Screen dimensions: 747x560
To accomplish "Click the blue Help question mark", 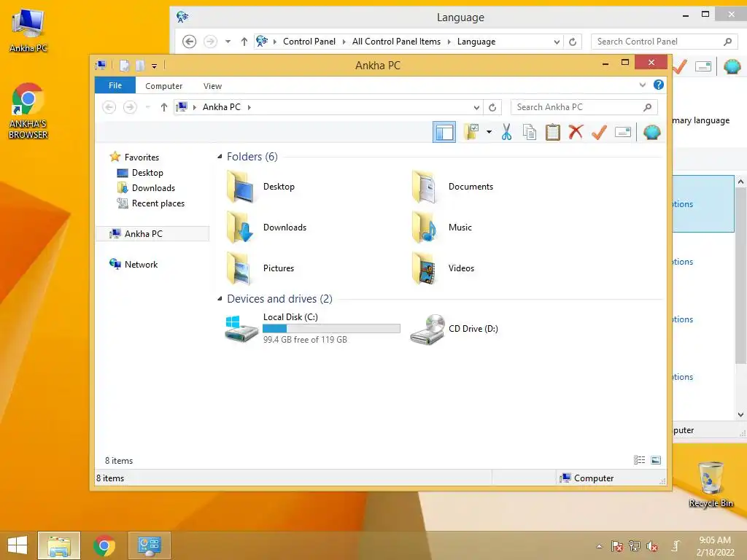I will [659, 85].
